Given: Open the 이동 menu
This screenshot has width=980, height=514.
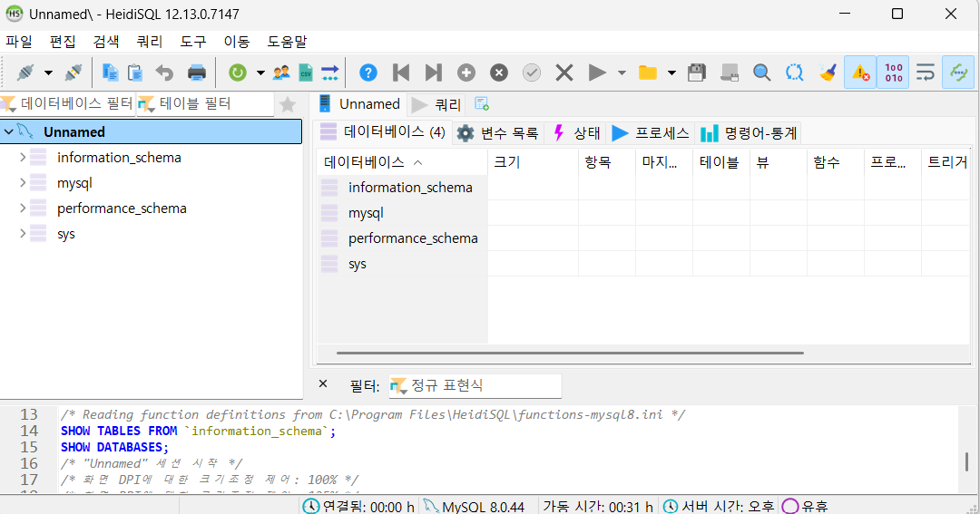Looking at the screenshot, I should 237,41.
